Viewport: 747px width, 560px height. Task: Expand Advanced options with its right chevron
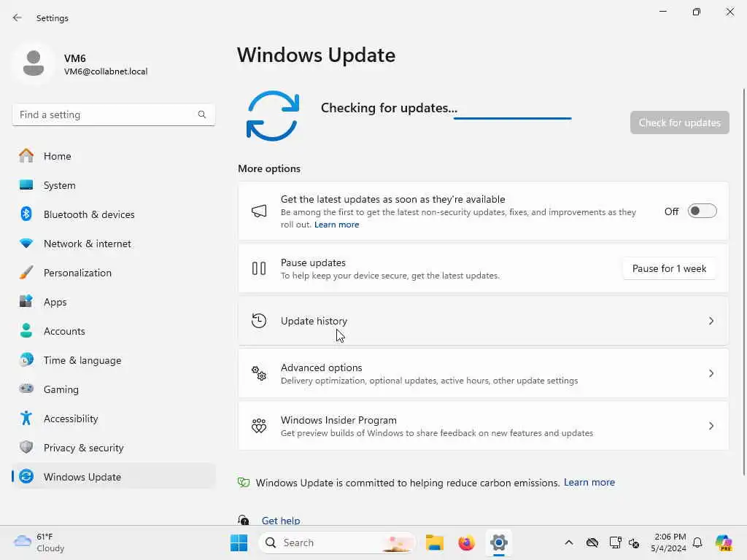[711, 373]
